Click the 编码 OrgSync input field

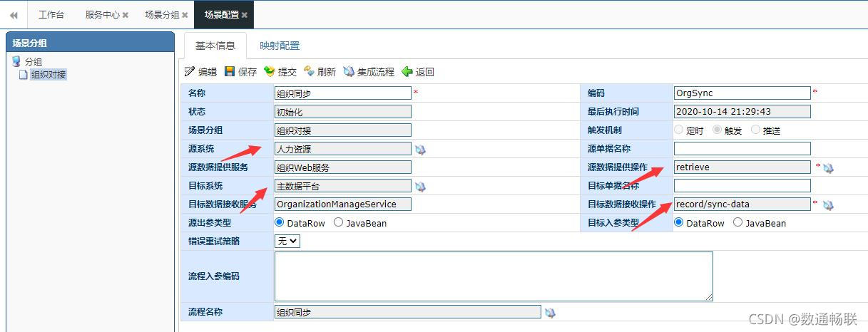coord(742,93)
